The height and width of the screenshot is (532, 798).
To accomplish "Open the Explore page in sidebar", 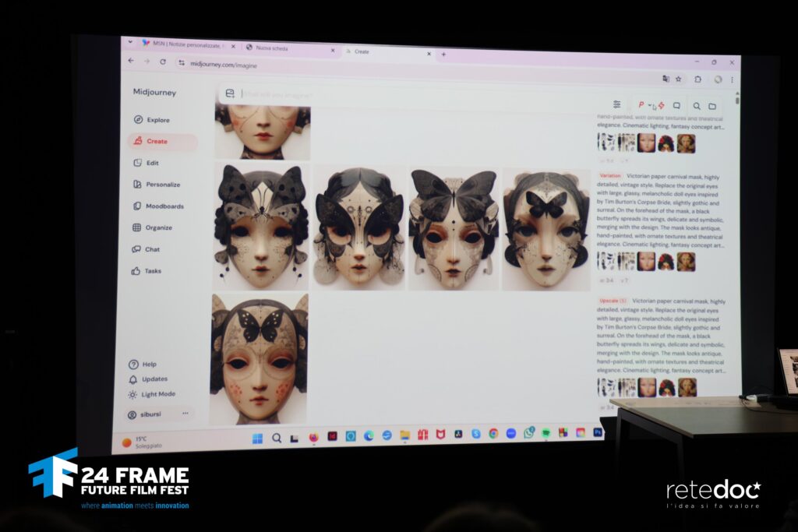I will pyautogui.click(x=157, y=120).
